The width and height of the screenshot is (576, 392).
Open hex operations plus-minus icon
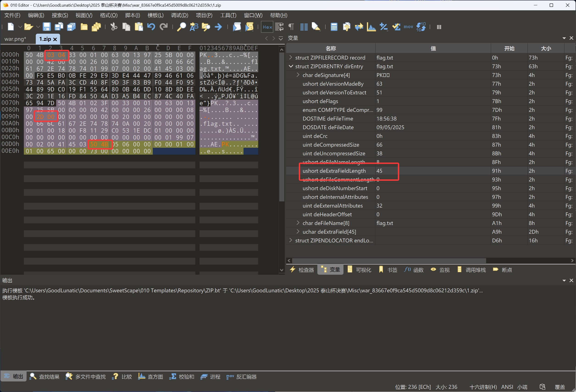[x=384, y=27]
